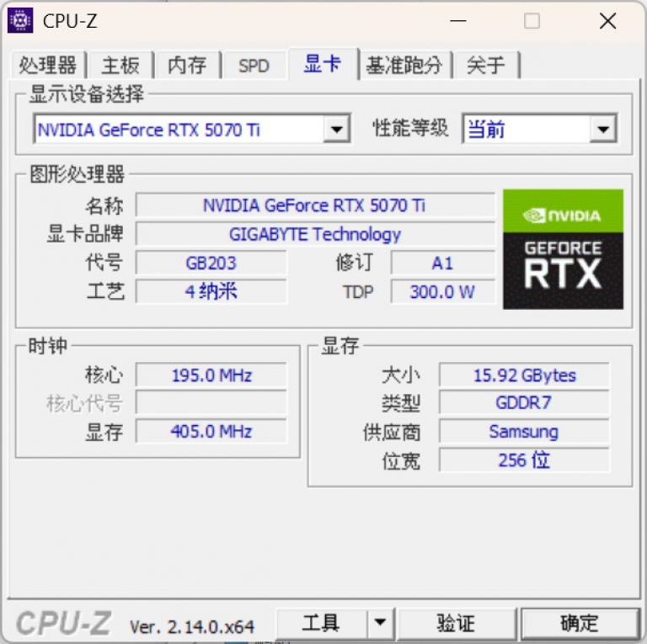
Task: Click the Ver. 2.14.0.x64 version text
Action: point(192,627)
